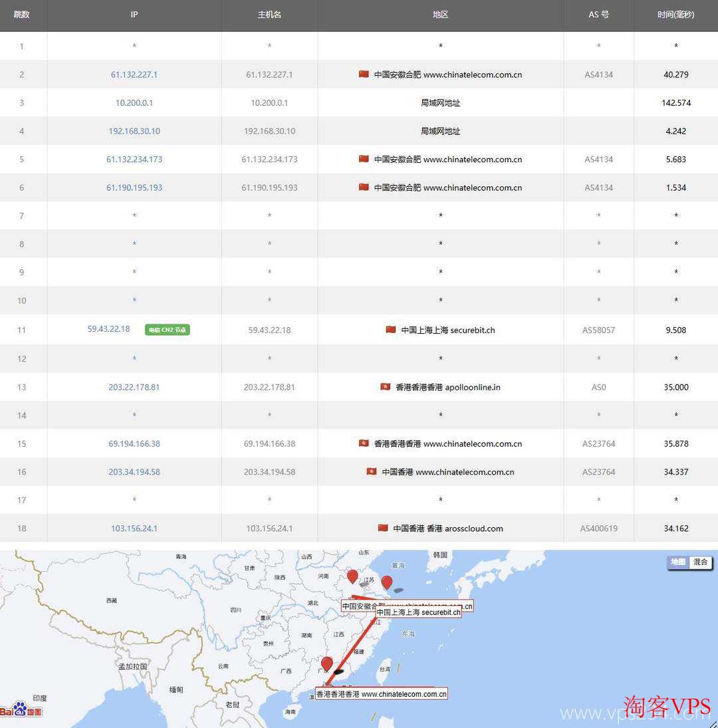Click the time value 34.337
The image size is (718, 728).
[x=675, y=472]
